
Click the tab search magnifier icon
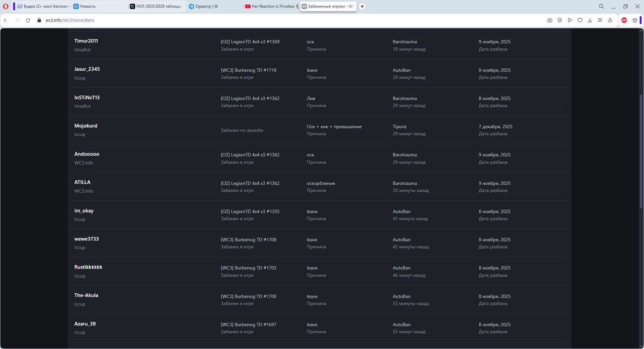601,6
